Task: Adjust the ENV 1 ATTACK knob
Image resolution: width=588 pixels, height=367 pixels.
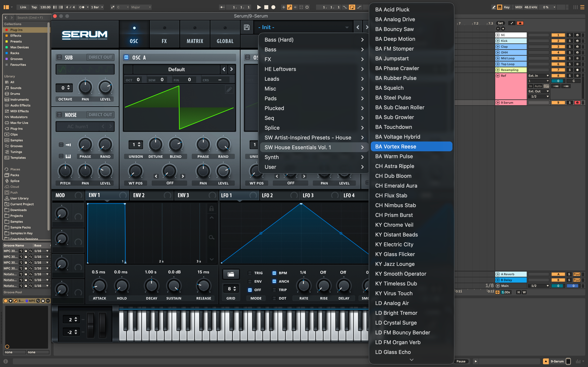Action: (x=99, y=286)
